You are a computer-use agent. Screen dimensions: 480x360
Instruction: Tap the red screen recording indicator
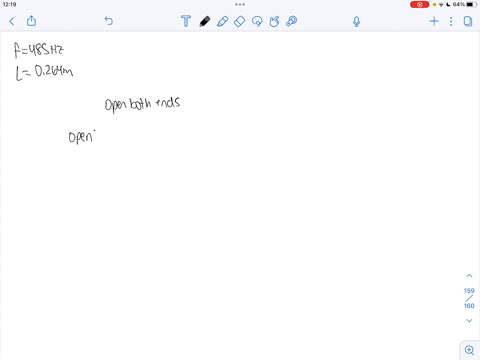tap(420, 4)
